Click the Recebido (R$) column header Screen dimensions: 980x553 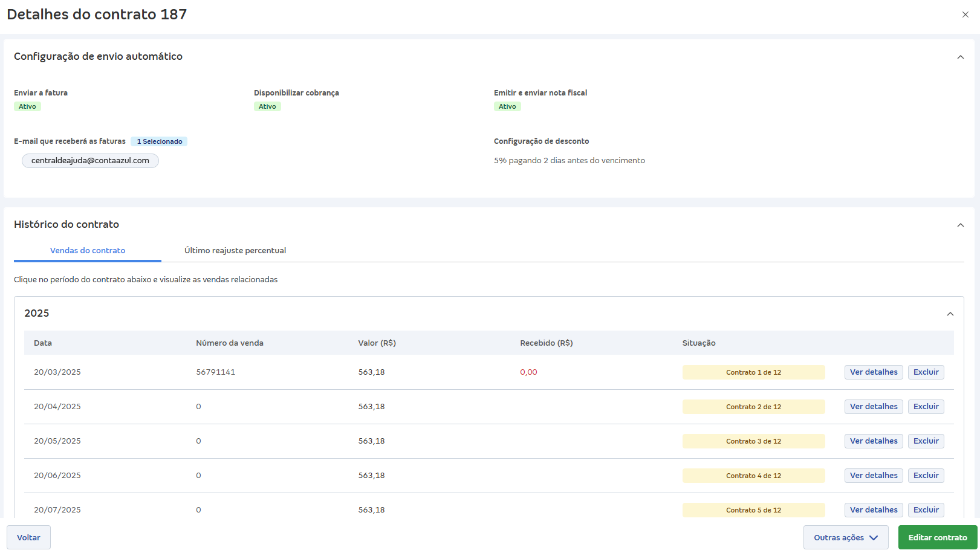[547, 343]
